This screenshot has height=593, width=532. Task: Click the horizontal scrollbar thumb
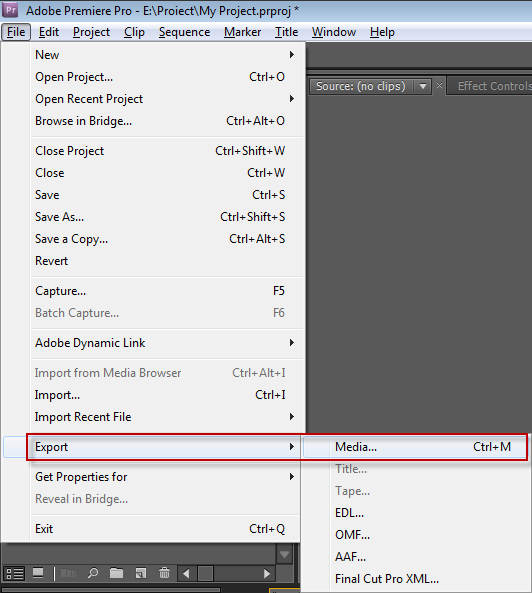point(205,574)
